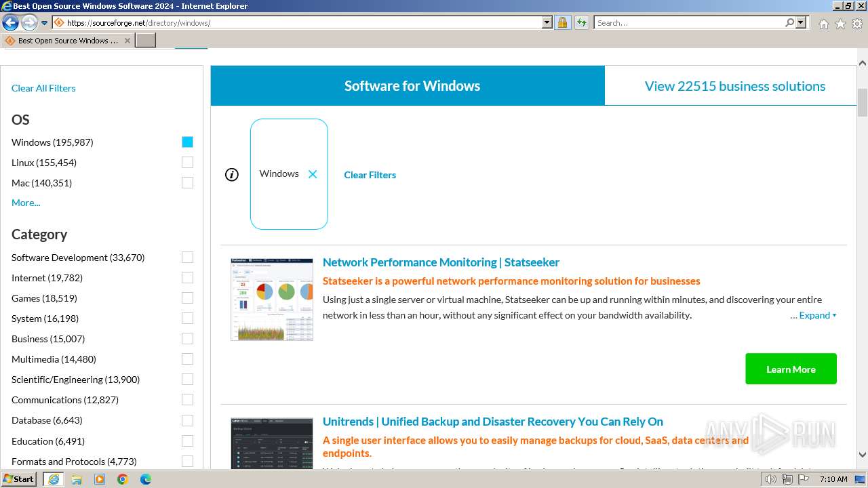Check the Business category checkbox
The image size is (868, 488).
point(187,338)
